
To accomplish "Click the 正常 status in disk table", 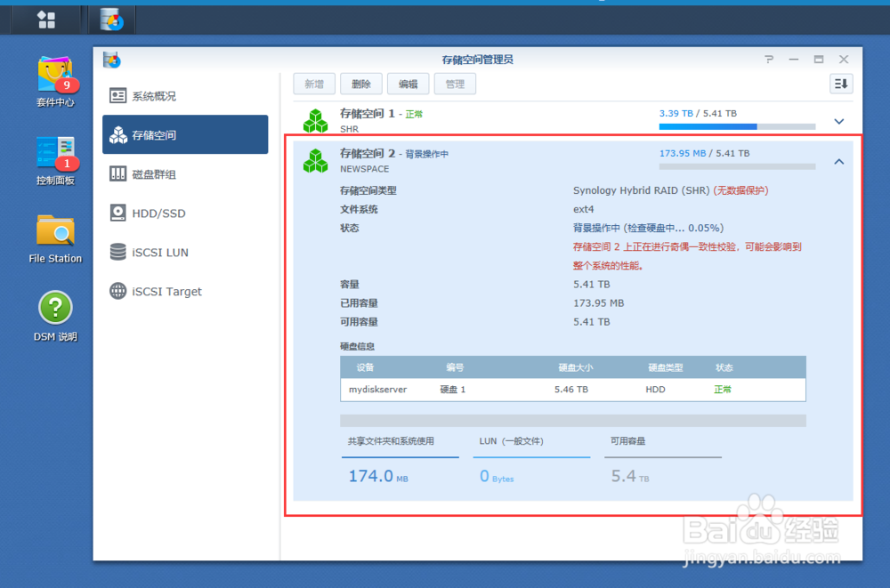I will [723, 390].
